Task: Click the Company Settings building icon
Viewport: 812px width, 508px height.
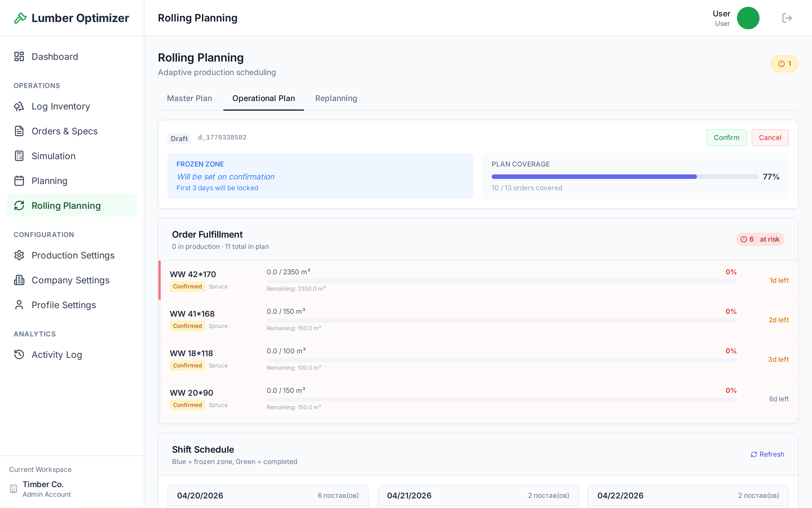Action: pos(19,280)
